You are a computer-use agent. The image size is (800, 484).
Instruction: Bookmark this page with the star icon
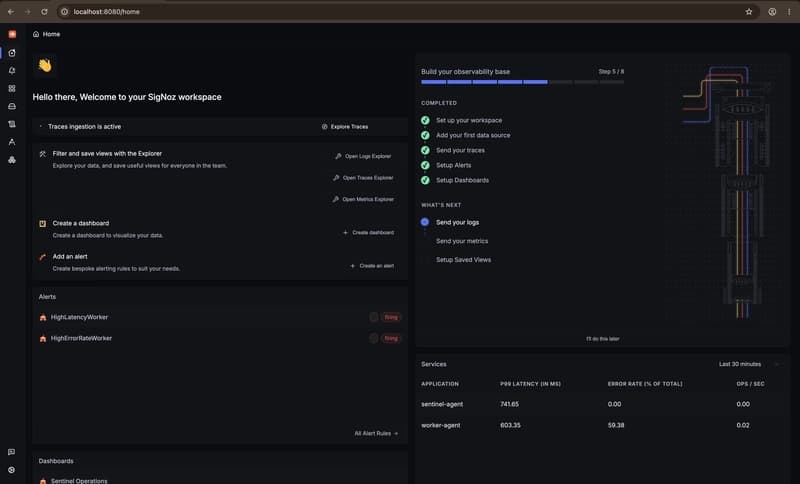pyautogui.click(x=748, y=11)
